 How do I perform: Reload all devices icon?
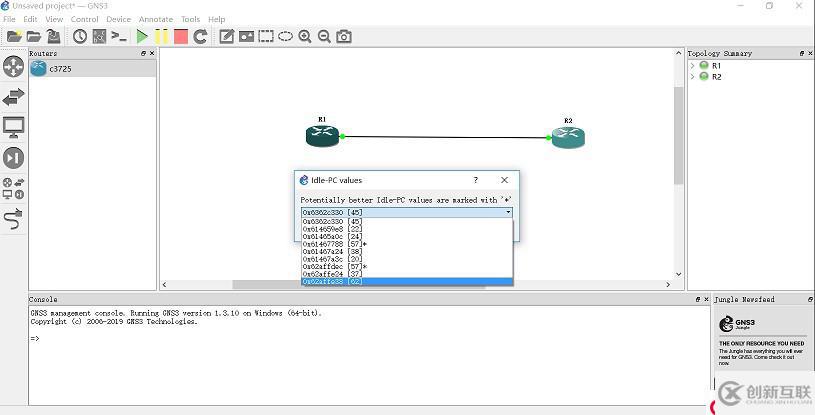coord(200,36)
